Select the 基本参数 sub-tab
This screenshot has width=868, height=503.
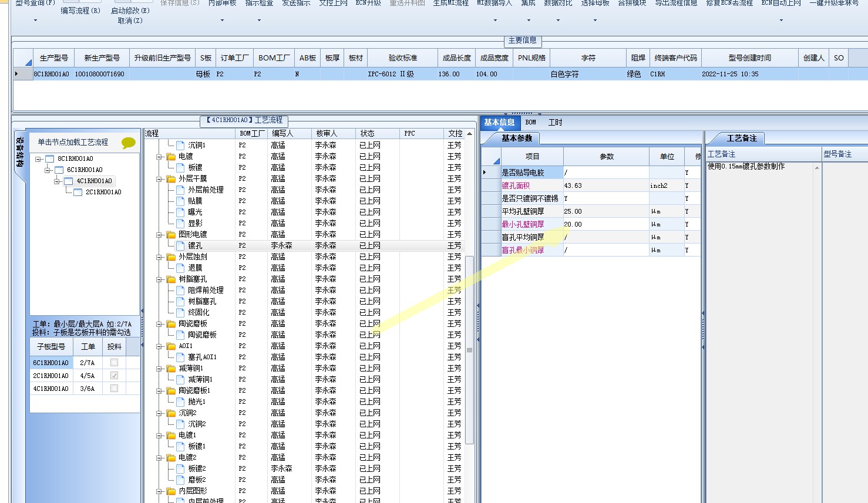coord(517,139)
